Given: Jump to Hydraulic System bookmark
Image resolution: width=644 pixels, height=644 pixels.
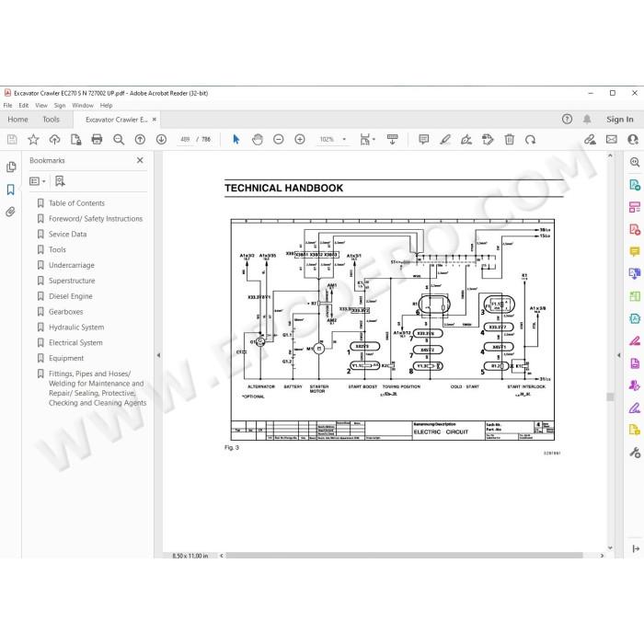Looking at the screenshot, I should pos(76,328).
